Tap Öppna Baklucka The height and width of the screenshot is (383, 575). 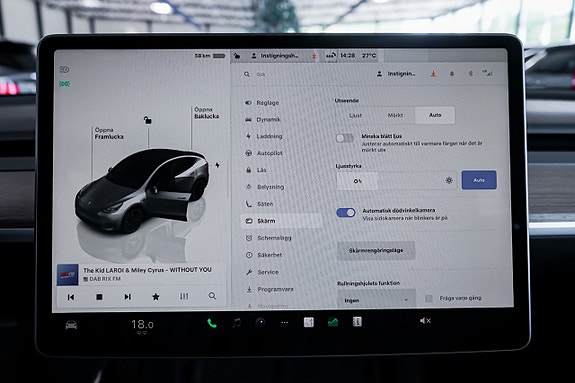tap(206, 113)
